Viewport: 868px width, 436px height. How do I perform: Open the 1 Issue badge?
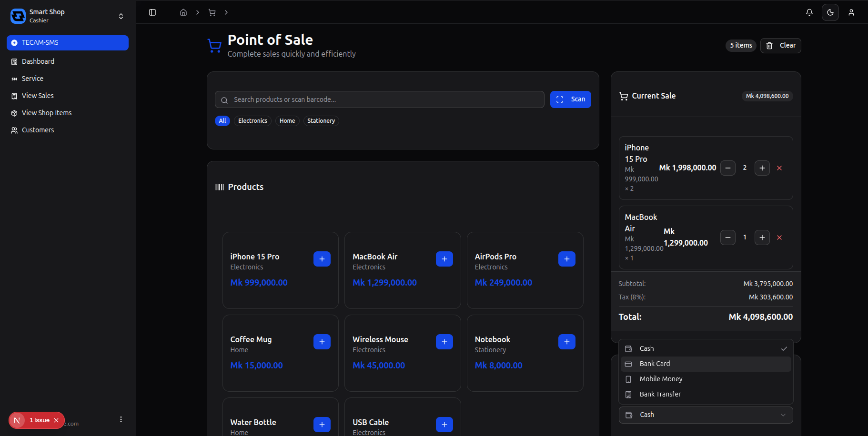tap(40, 420)
